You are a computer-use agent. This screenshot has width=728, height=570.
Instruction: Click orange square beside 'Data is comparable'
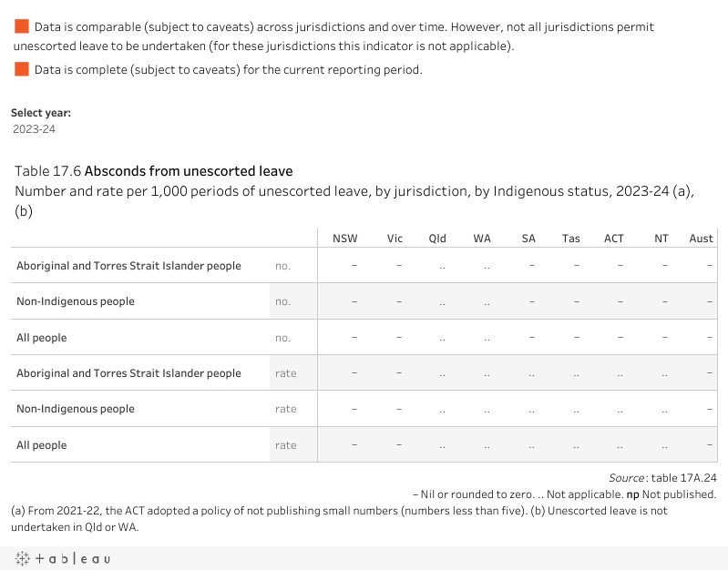click(22, 27)
